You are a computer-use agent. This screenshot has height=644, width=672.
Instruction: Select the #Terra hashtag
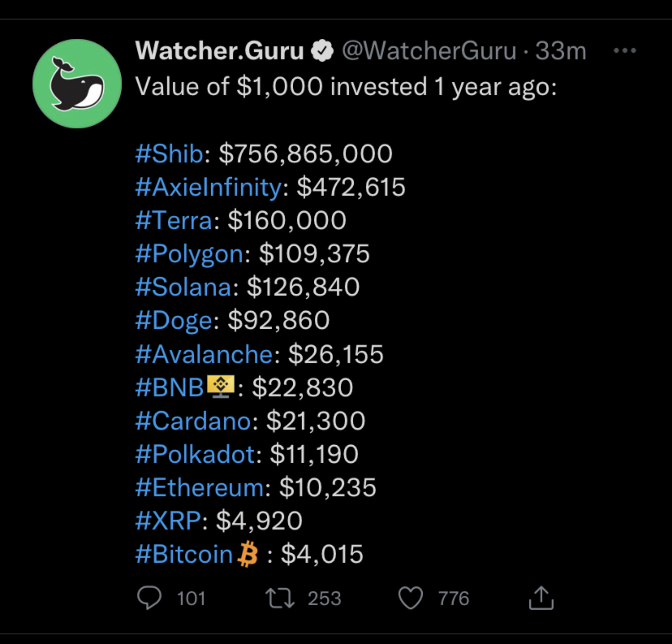(174, 220)
